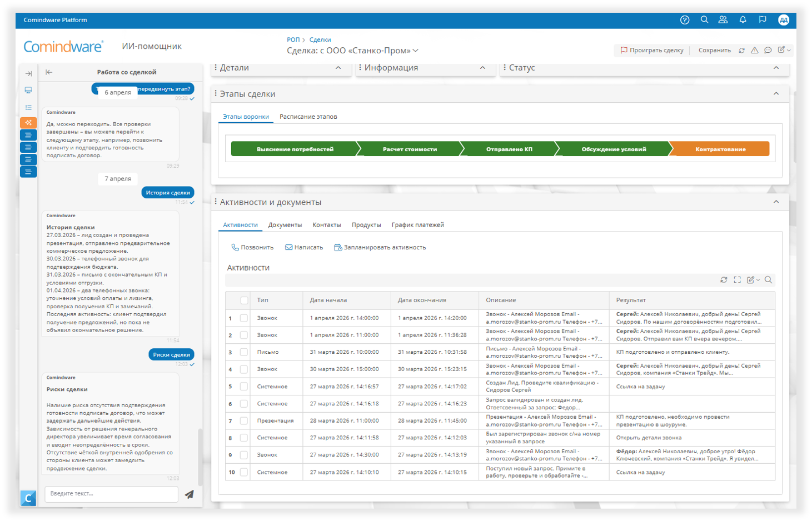Collapse the Активности и документы section
The image size is (812, 521).
[776, 202]
